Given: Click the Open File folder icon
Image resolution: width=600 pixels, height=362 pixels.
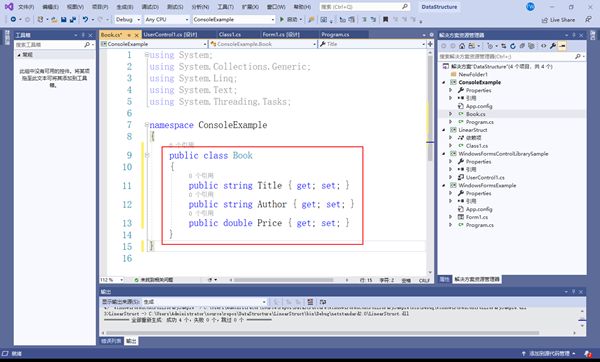Looking at the screenshot, I should tap(54, 20).
